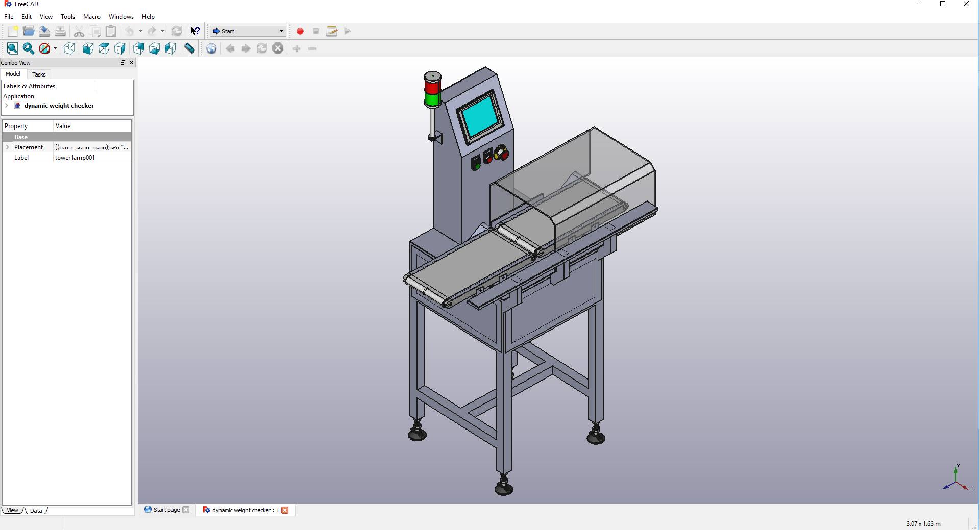The width and height of the screenshot is (980, 530).
Task: Click the view dimensions in status bar
Action: [x=923, y=524]
